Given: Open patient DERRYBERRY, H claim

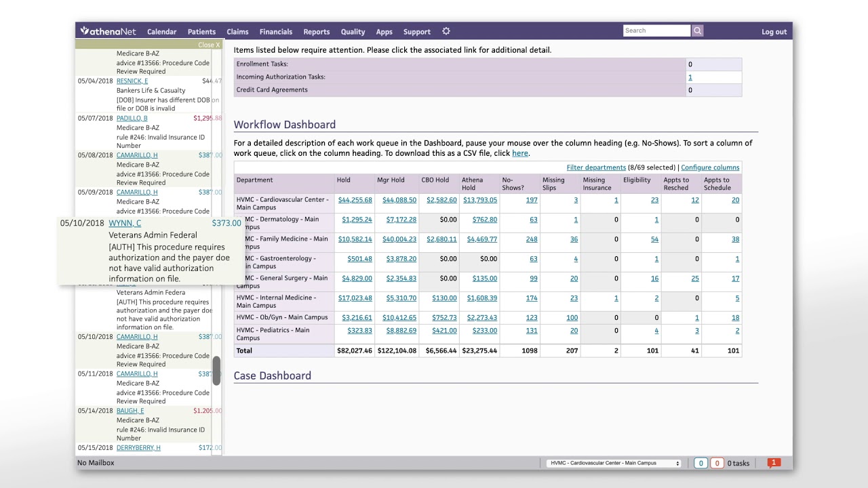Looking at the screenshot, I should (138, 448).
